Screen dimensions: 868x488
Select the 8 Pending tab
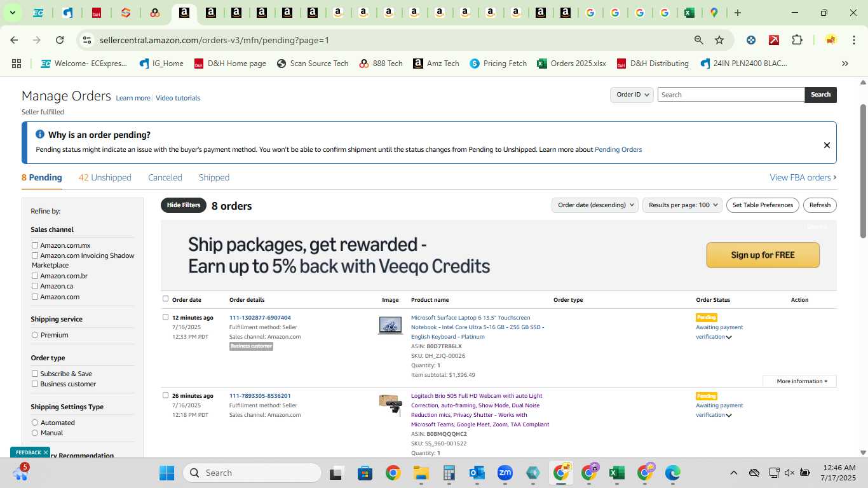42,177
